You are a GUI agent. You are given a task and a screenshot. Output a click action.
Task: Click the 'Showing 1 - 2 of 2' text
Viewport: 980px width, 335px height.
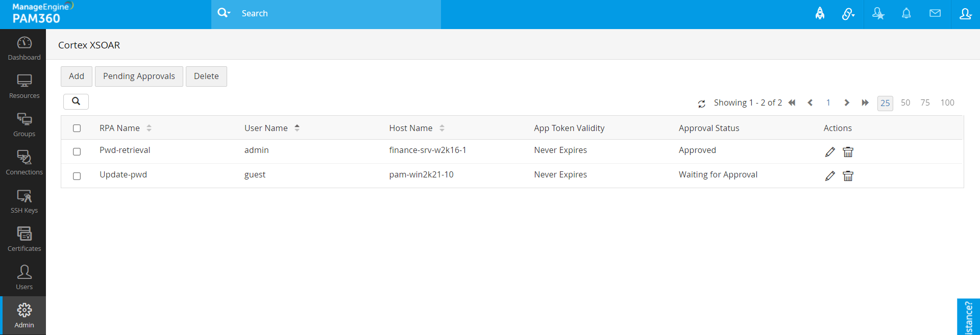[x=748, y=102]
